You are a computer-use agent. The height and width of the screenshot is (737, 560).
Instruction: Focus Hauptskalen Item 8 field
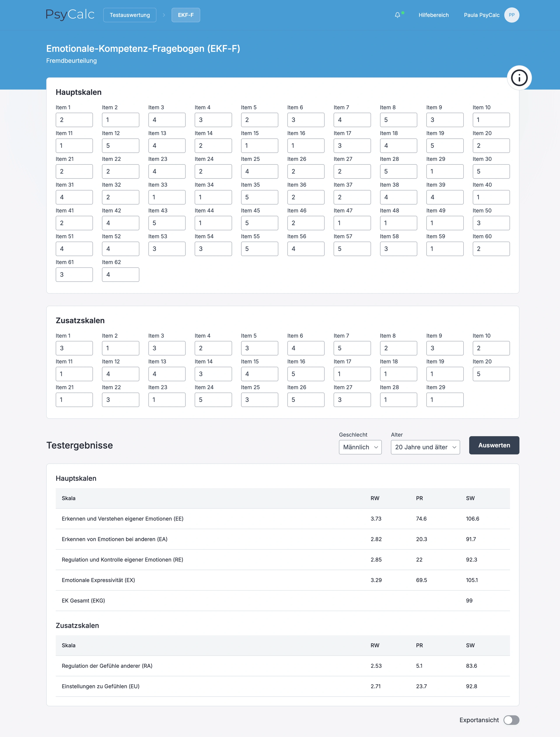(398, 120)
